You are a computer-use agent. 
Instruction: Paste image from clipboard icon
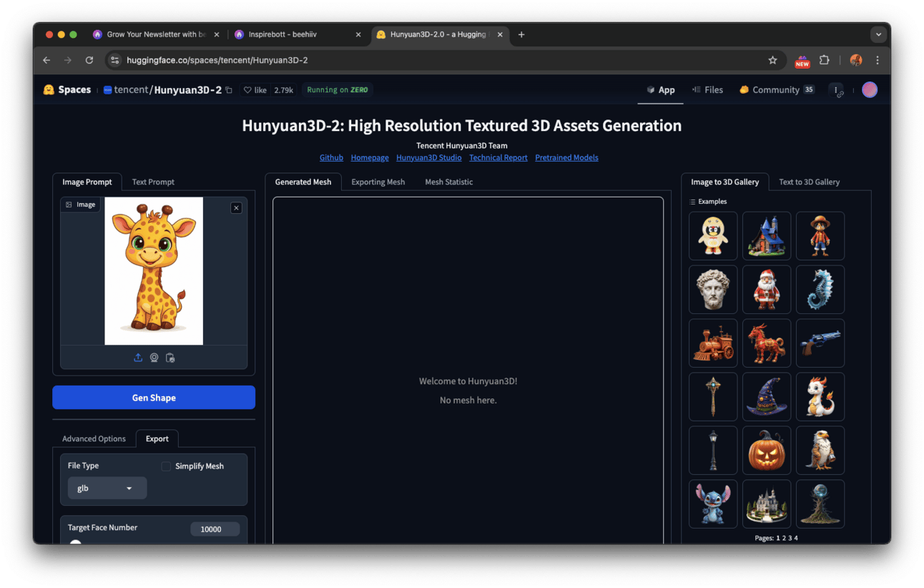coord(170,358)
